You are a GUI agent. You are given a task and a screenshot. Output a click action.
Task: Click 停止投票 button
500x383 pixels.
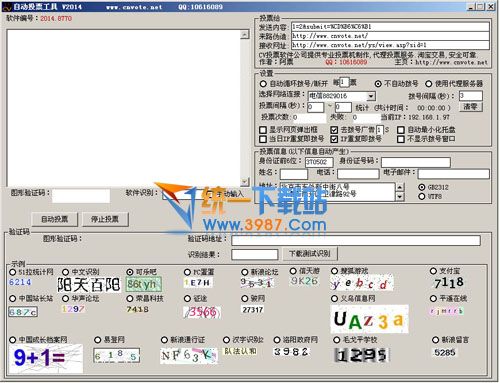point(105,219)
